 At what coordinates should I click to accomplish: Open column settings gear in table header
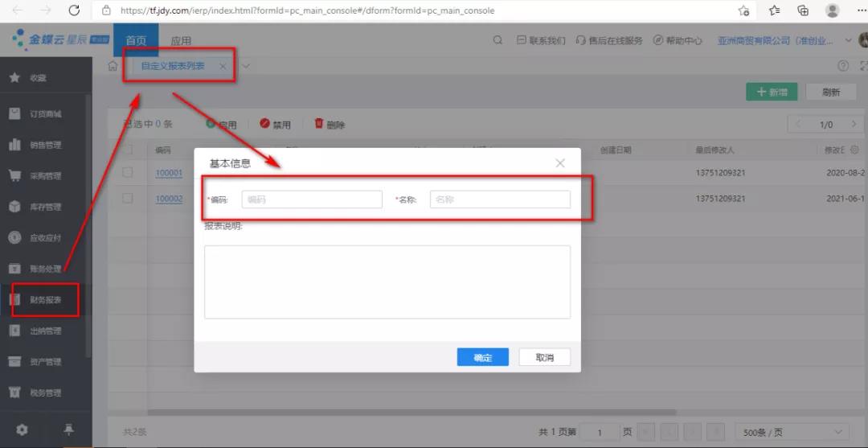point(854,150)
